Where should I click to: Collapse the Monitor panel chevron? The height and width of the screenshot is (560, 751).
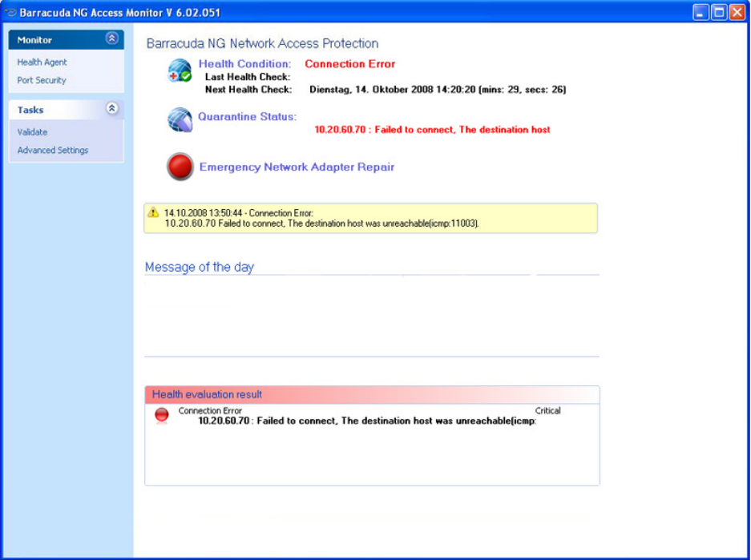[111, 38]
